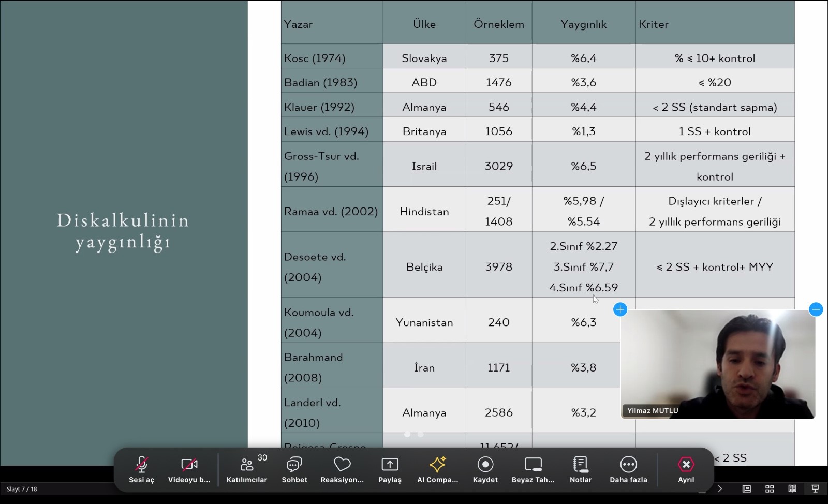The height and width of the screenshot is (504, 828).
Task: Click prevalence value %1,3
Action: pos(584,131)
